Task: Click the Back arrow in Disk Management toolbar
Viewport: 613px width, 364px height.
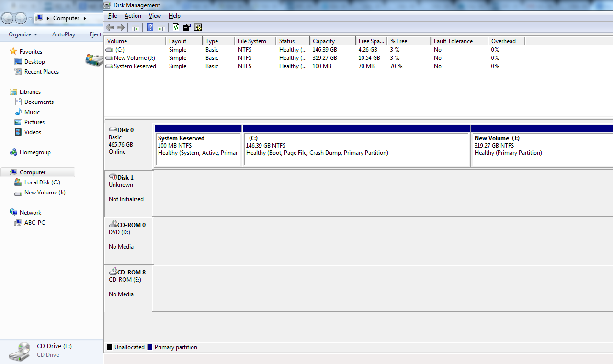Action: pyautogui.click(x=110, y=27)
